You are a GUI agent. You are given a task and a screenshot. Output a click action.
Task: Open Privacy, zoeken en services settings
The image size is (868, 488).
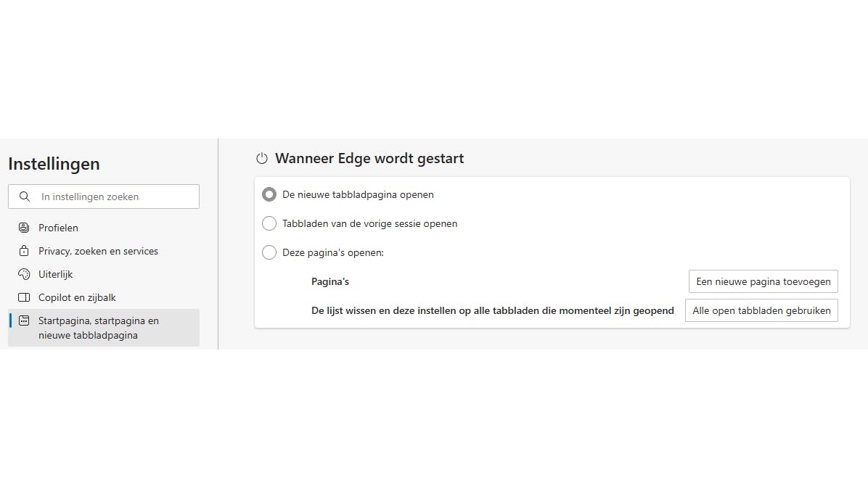pos(98,251)
